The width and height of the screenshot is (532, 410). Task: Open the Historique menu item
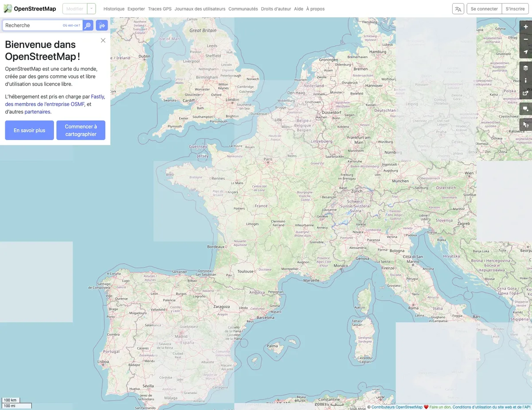[x=114, y=9]
